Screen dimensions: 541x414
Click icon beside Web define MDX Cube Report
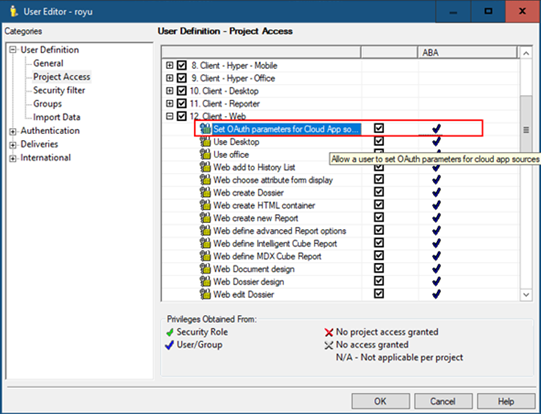(x=205, y=256)
